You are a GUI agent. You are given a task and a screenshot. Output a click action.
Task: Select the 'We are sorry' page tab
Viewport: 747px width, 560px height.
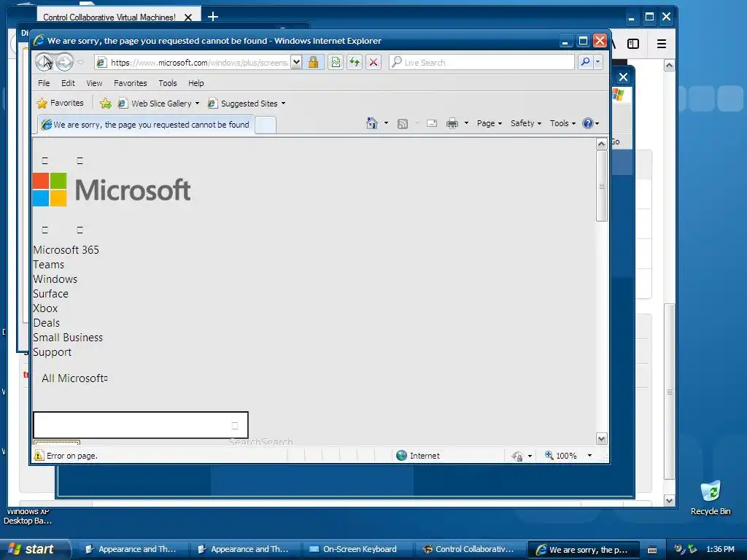(146, 125)
